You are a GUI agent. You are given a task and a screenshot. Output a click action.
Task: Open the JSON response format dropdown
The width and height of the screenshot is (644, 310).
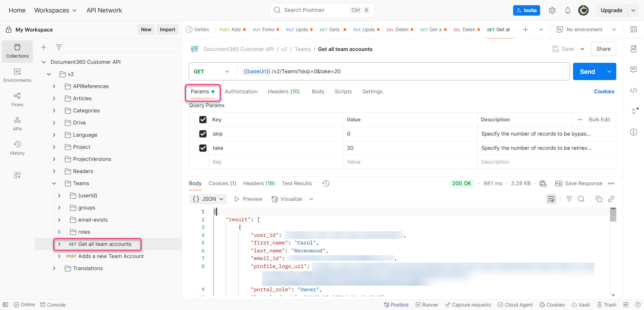click(208, 199)
